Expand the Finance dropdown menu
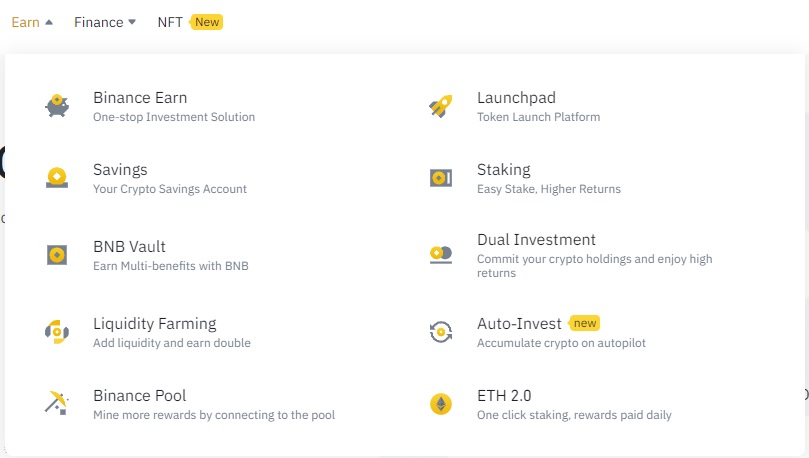 [x=104, y=22]
